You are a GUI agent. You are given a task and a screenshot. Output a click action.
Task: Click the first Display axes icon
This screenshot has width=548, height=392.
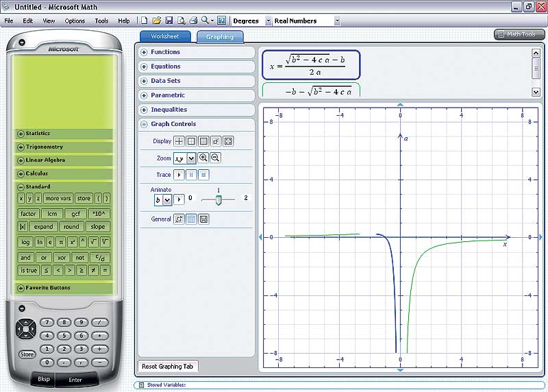pos(179,141)
